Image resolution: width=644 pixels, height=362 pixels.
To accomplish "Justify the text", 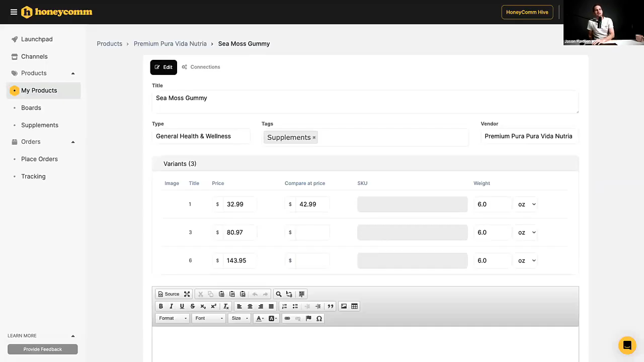I will (271, 306).
